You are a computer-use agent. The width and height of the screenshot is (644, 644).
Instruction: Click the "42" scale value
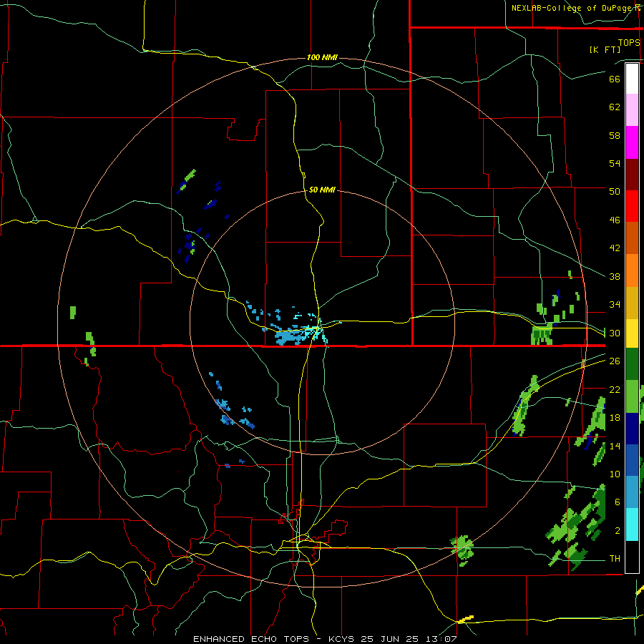click(615, 248)
